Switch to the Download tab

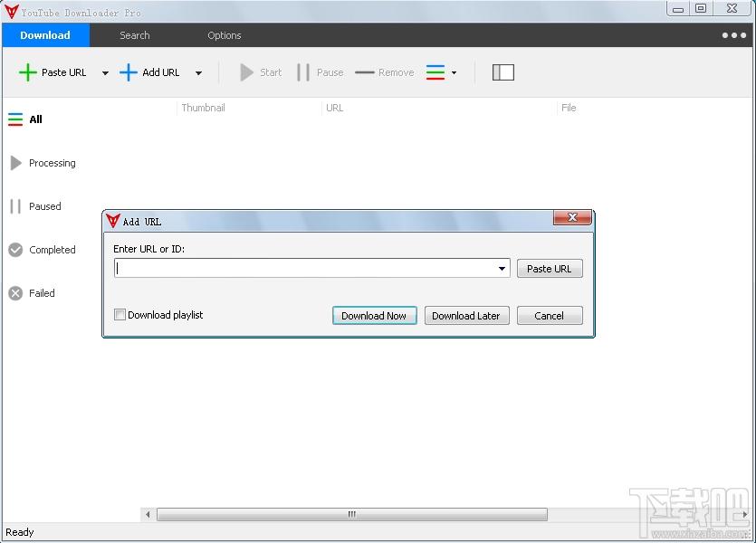click(45, 35)
